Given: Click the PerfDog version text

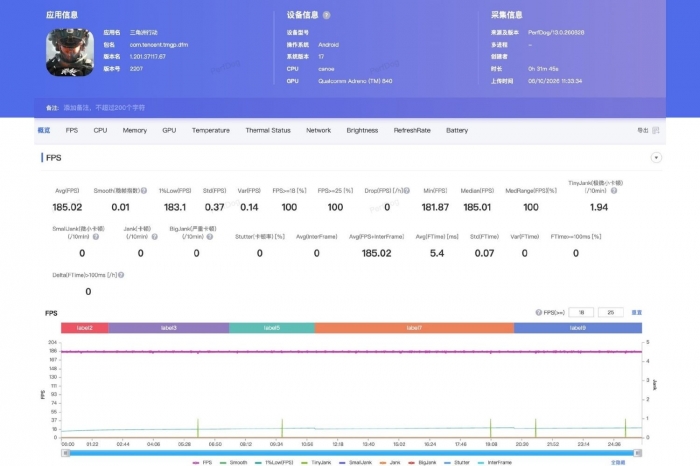Looking at the screenshot, I should (x=556, y=32).
